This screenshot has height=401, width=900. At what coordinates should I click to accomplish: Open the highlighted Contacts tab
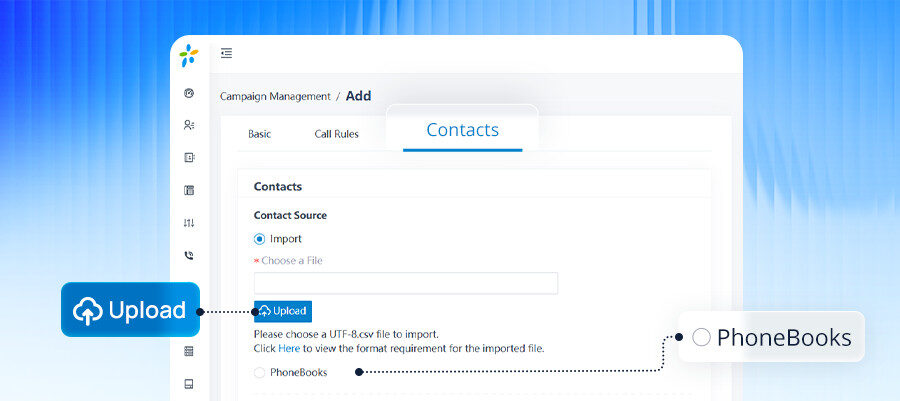tap(463, 130)
